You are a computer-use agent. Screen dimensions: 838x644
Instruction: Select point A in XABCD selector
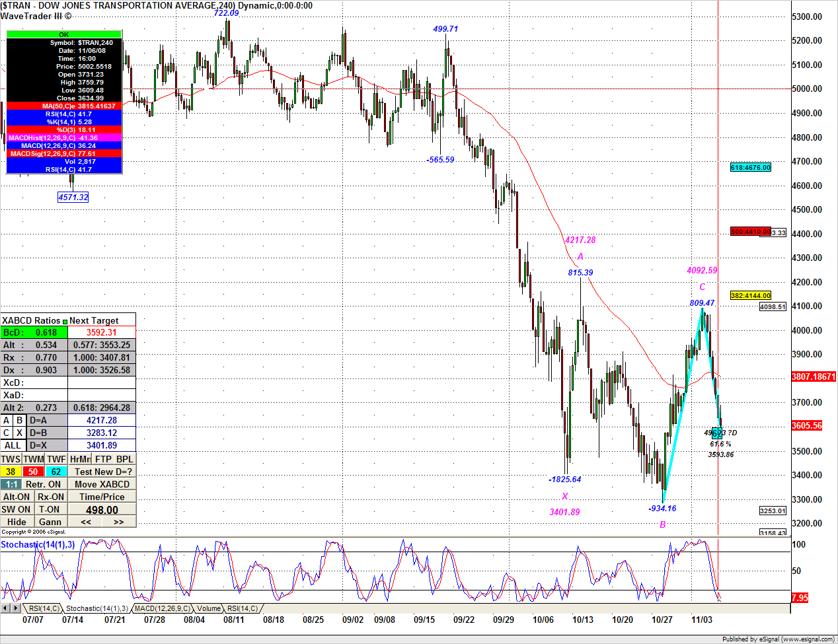pyautogui.click(x=7, y=420)
